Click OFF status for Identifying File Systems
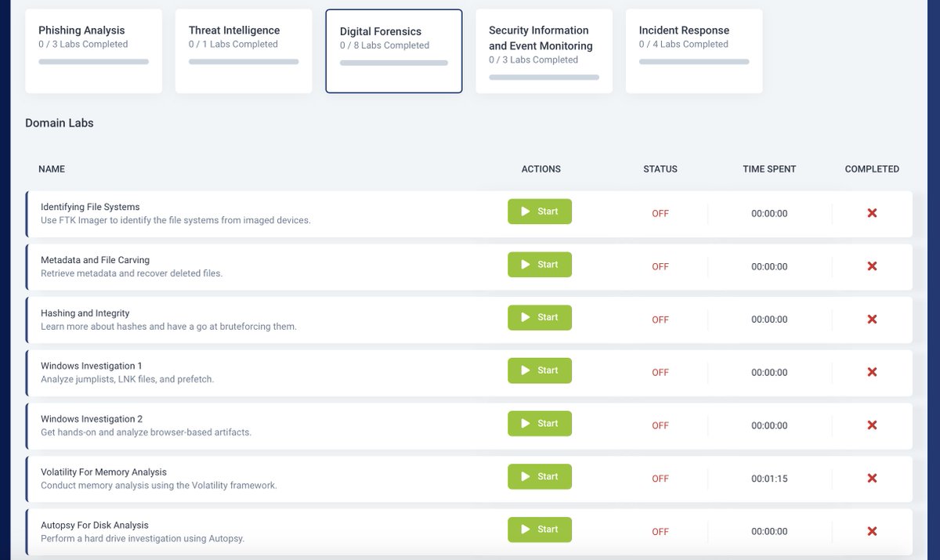 (660, 214)
